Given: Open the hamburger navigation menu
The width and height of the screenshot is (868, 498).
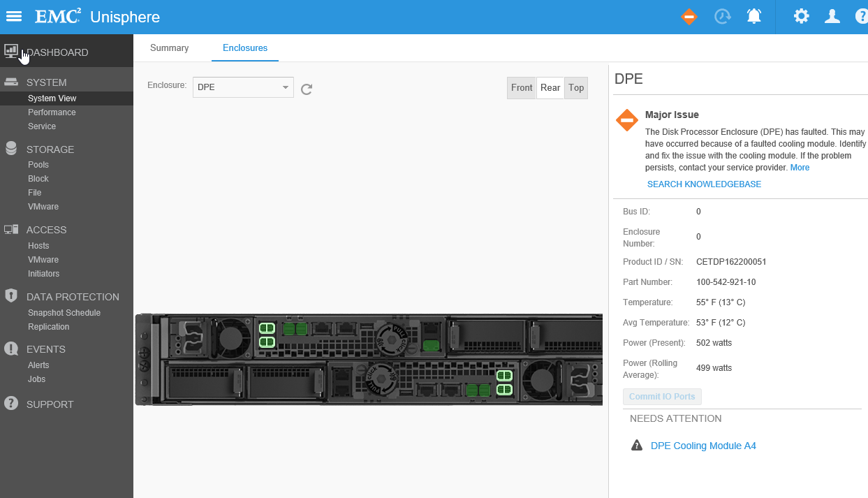Looking at the screenshot, I should (x=13, y=16).
